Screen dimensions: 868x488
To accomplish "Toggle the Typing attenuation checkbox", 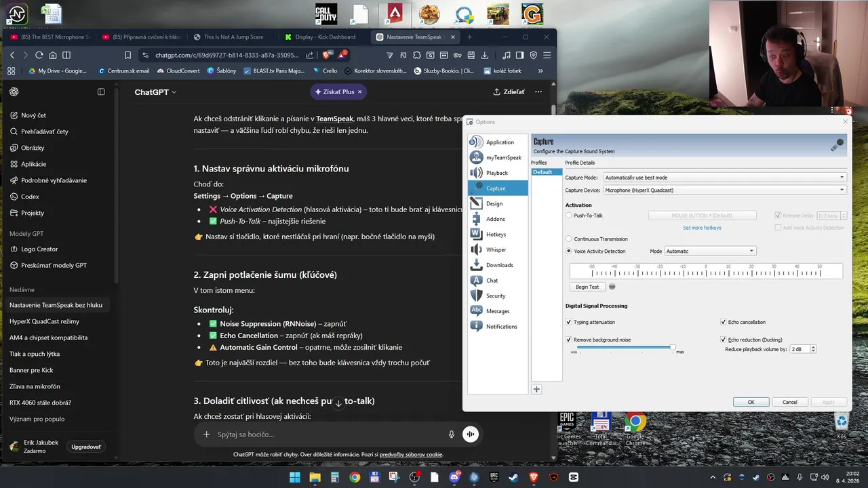I will (x=569, y=323).
